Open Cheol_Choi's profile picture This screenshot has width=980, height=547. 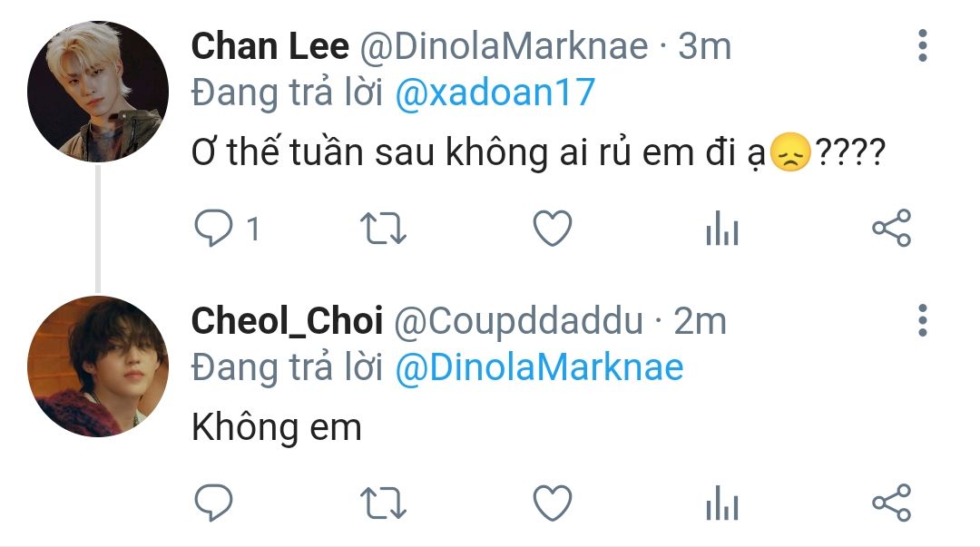(98, 366)
